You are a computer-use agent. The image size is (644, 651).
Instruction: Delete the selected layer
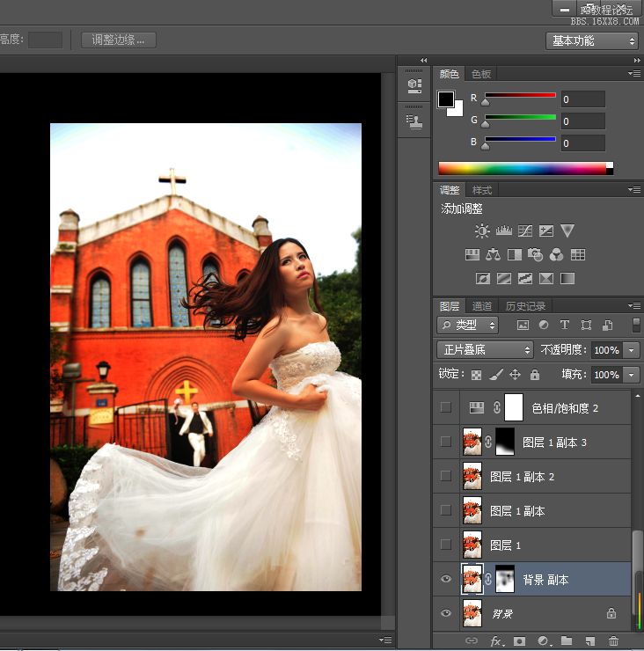point(613,640)
